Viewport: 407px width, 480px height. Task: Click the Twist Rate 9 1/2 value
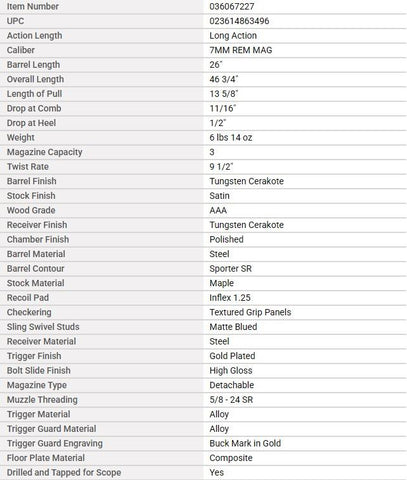(x=221, y=167)
